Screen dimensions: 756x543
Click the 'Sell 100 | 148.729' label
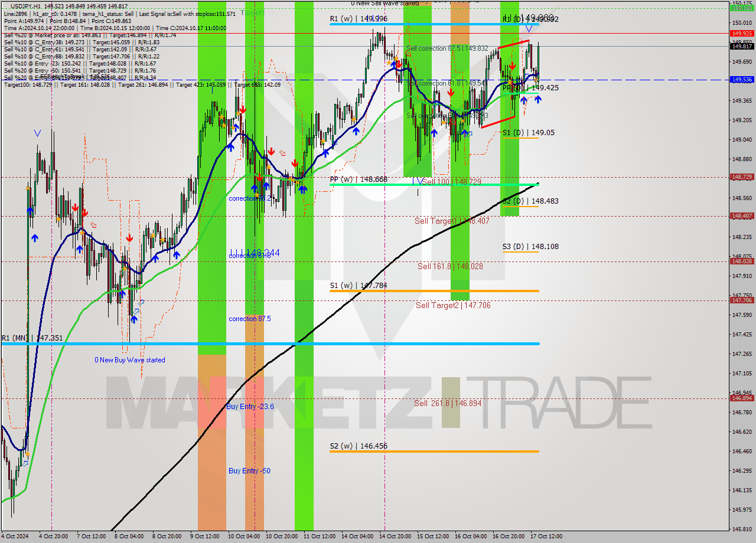pyautogui.click(x=451, y=182)
